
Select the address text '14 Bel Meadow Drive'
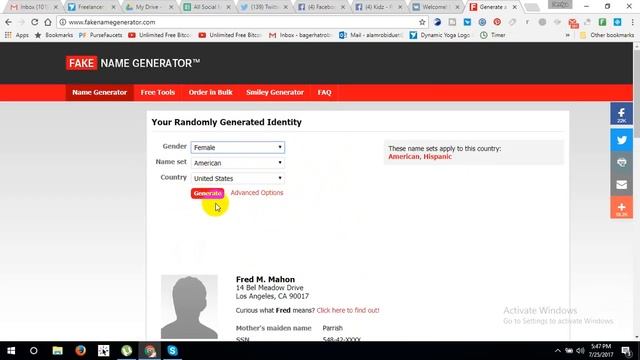coord(269,288)
